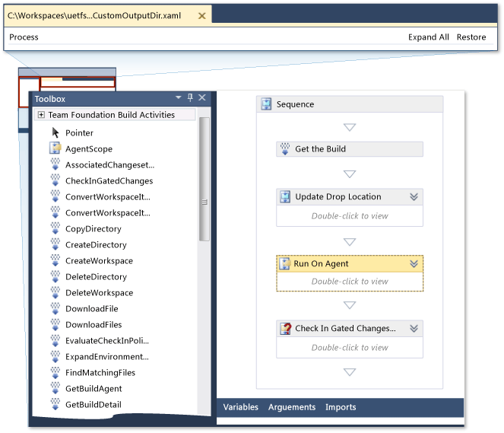Switch to the CustomOutputDir.xaml document tab

pyautogui.click(x=108, y=16)
